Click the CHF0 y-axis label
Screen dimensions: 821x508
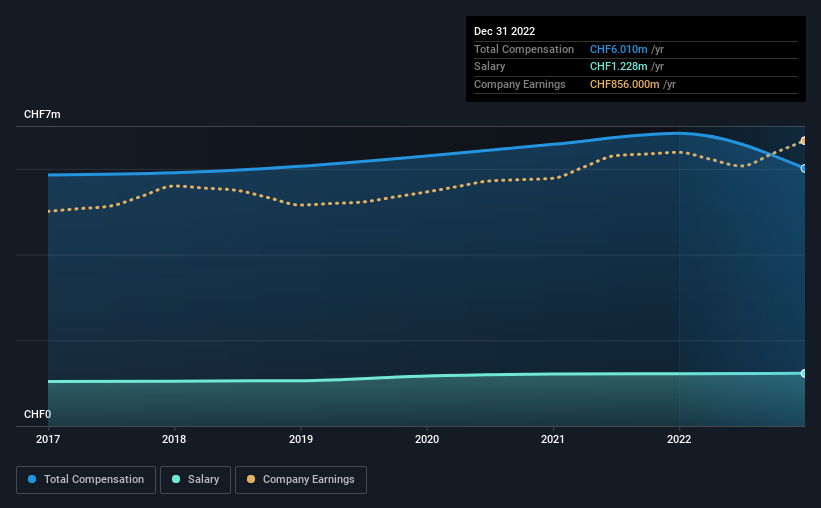38,414
